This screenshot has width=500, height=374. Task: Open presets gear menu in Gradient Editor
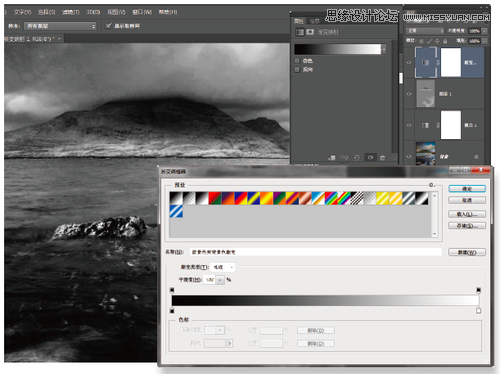click(432, 185)
